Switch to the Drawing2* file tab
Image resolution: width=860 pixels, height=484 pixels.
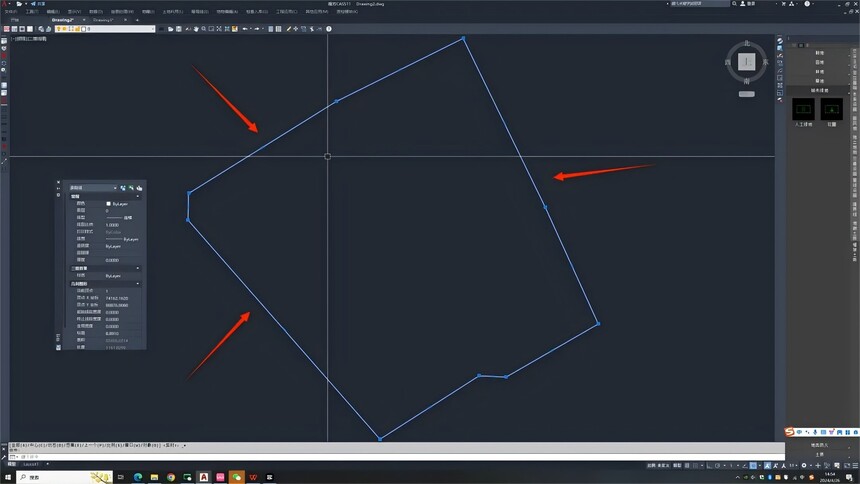tap(63, 20)
